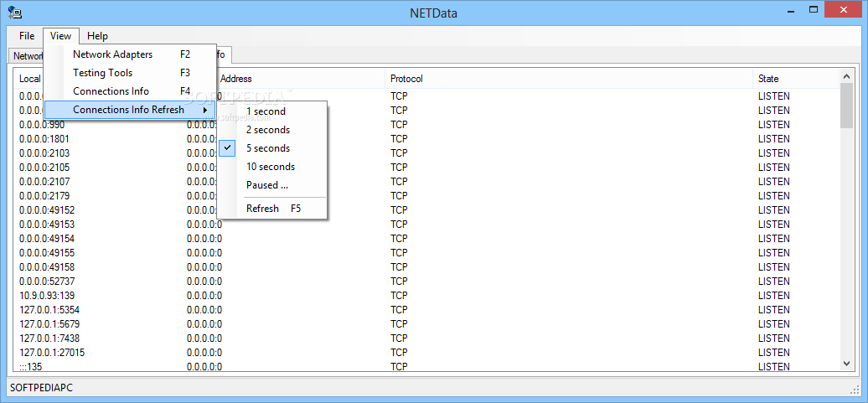The image size is (868, 403).
Task: Click TCP in the 127.0.0.1:27015 row
Action: click(x=399, y=352)
